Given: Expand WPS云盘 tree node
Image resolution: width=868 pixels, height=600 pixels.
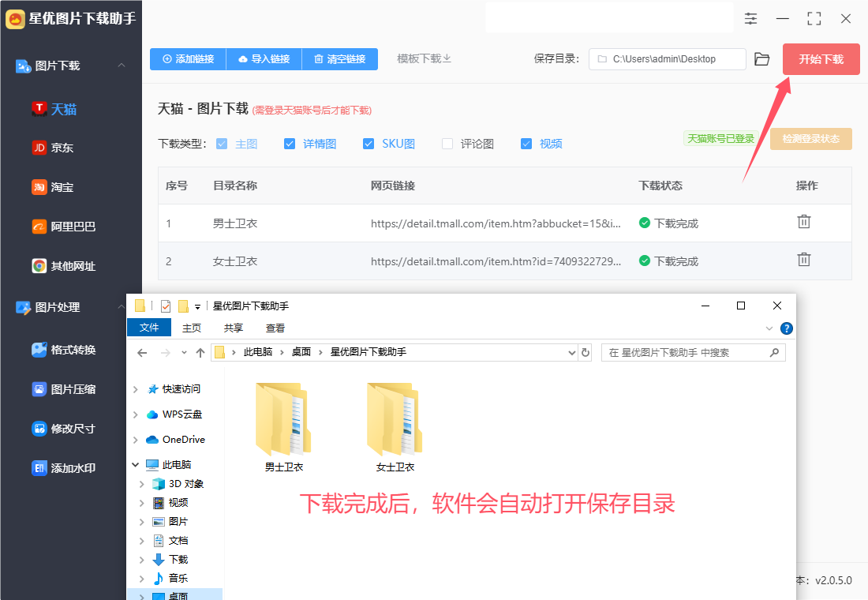Looking at the screenshot, I should coord(135,414).
